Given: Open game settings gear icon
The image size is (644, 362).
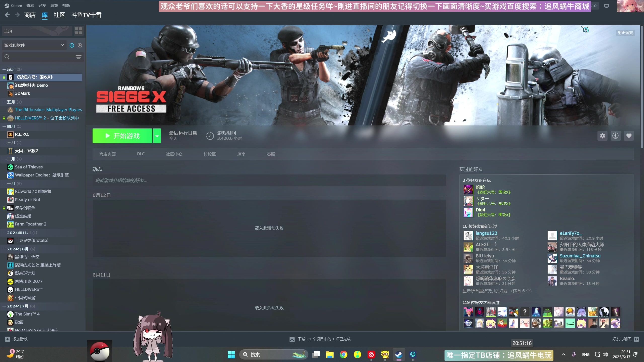Looking at the screenshot, I should point(602,136).
